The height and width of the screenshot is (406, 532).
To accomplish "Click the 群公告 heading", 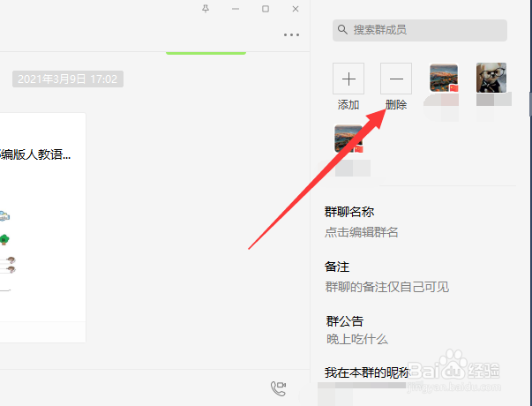I will 345,320.
